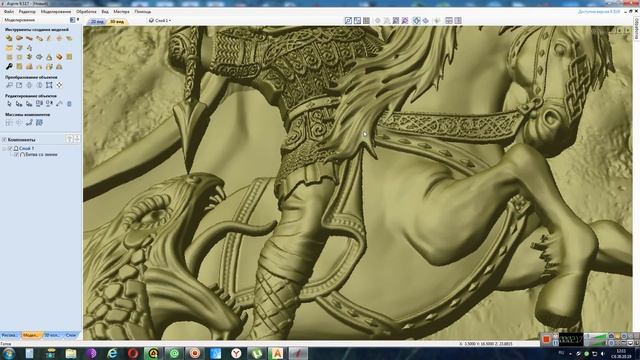Open Opera browser from the taskbar

(x=133, y=353)
